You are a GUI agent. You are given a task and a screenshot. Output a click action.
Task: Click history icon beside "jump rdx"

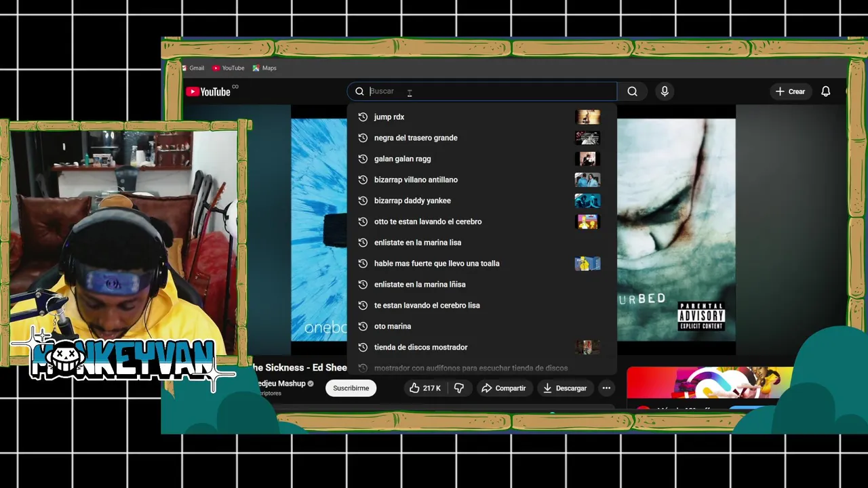pos(363,117)
